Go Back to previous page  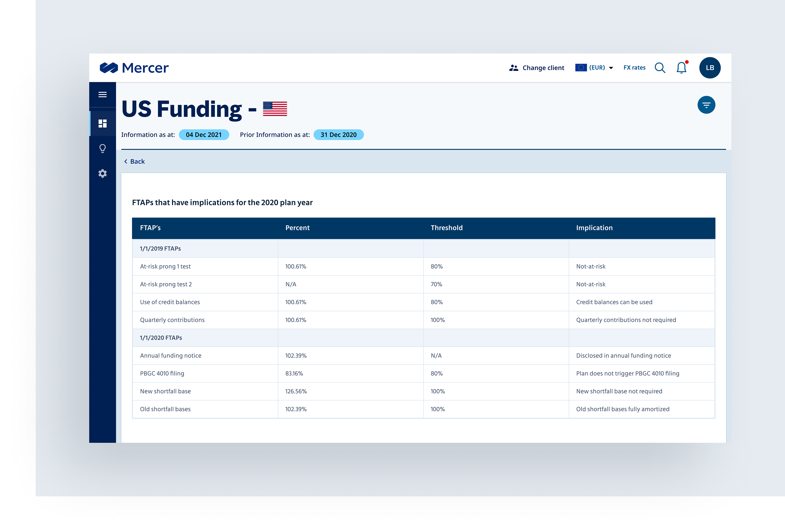click(137, 161)
